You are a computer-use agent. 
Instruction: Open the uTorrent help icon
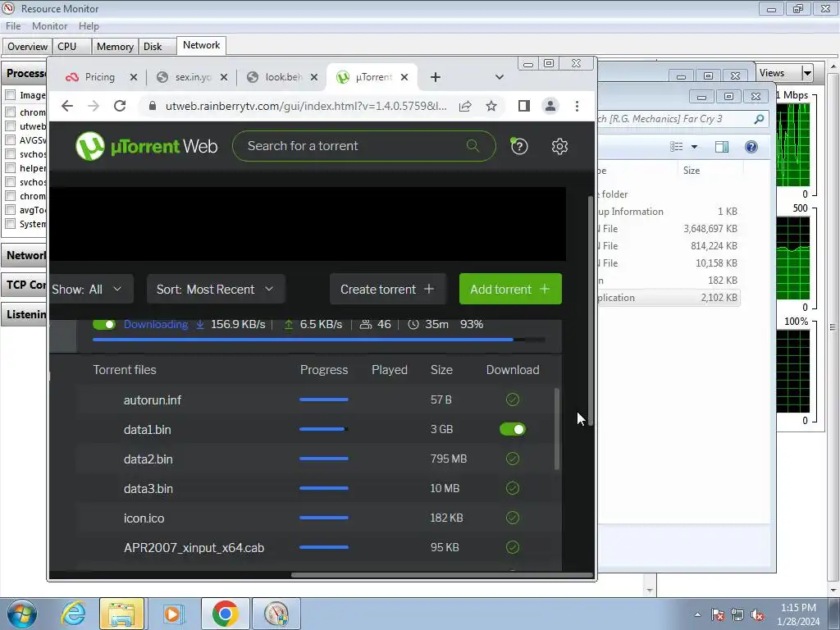point(519,146)
